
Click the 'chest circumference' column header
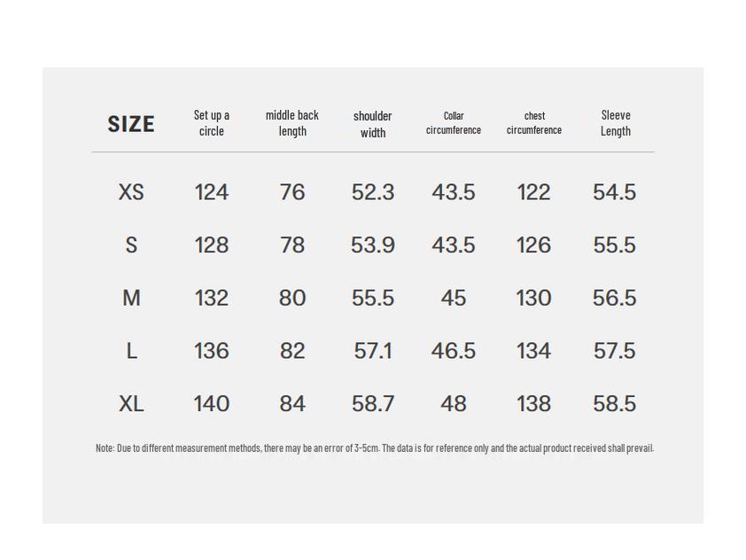point(534,123)
